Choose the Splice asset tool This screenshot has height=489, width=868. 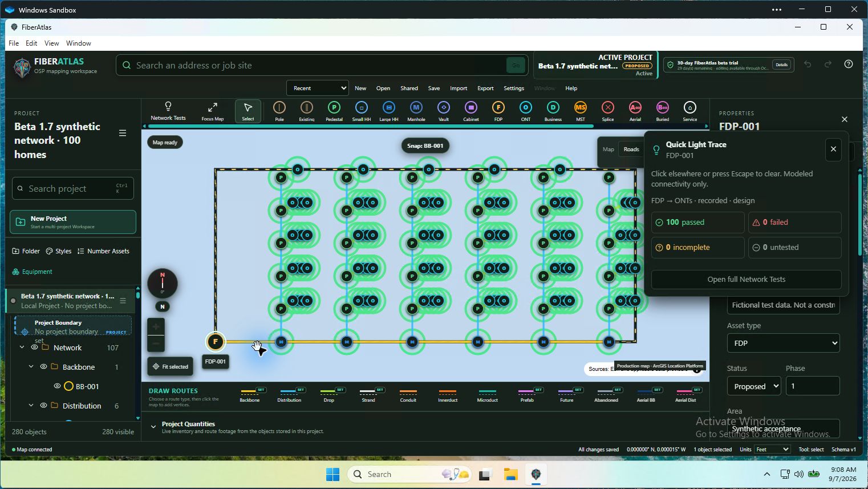click(608, 111)
